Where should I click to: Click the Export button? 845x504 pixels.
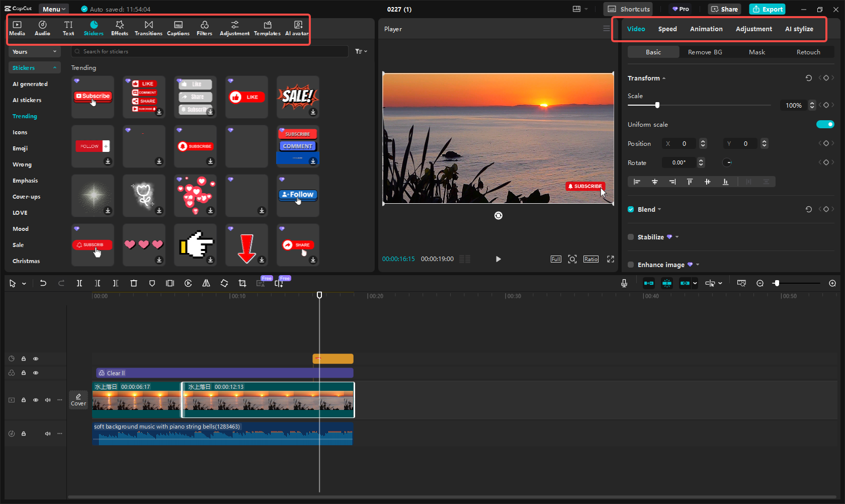coord(767,9)
